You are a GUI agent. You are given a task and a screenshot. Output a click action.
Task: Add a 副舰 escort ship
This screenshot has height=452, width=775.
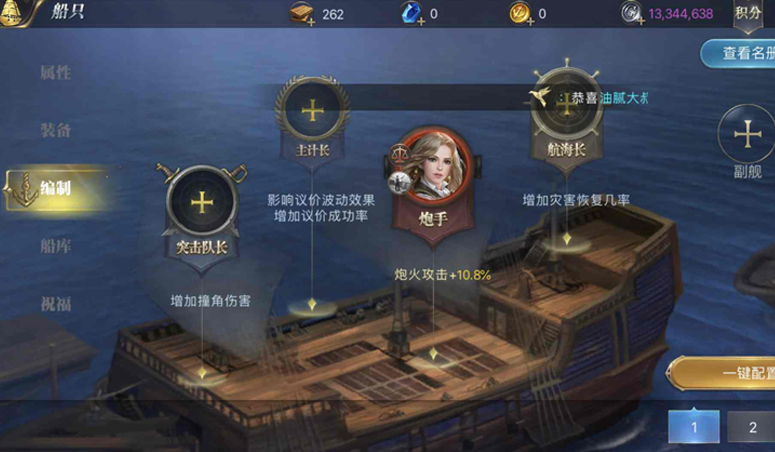click(748, 134)
